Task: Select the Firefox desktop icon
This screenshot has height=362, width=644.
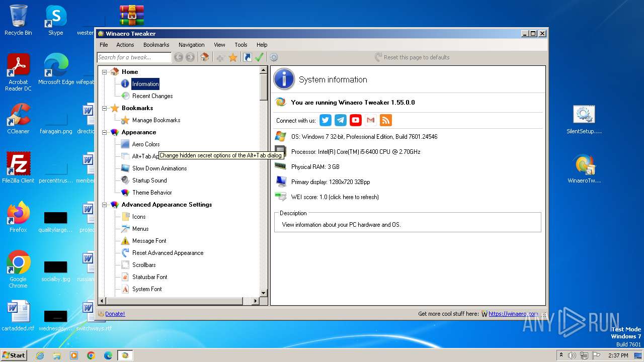Action: [18, 217]
